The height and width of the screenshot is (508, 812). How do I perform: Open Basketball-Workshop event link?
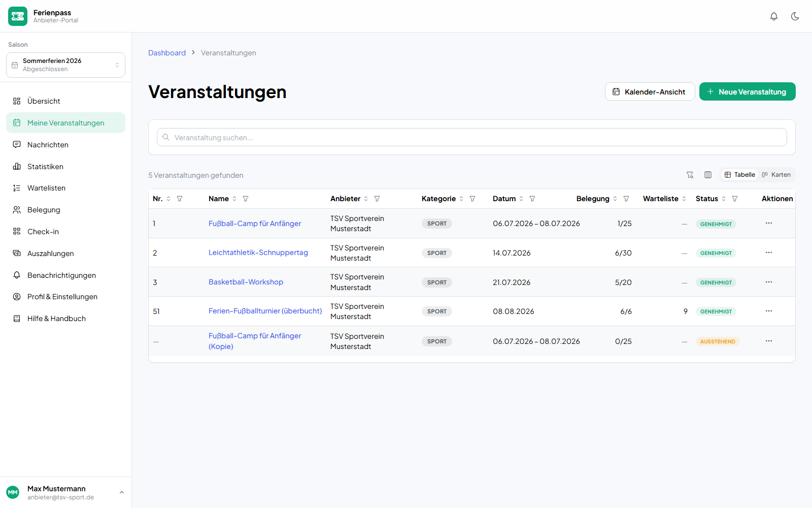246,282
